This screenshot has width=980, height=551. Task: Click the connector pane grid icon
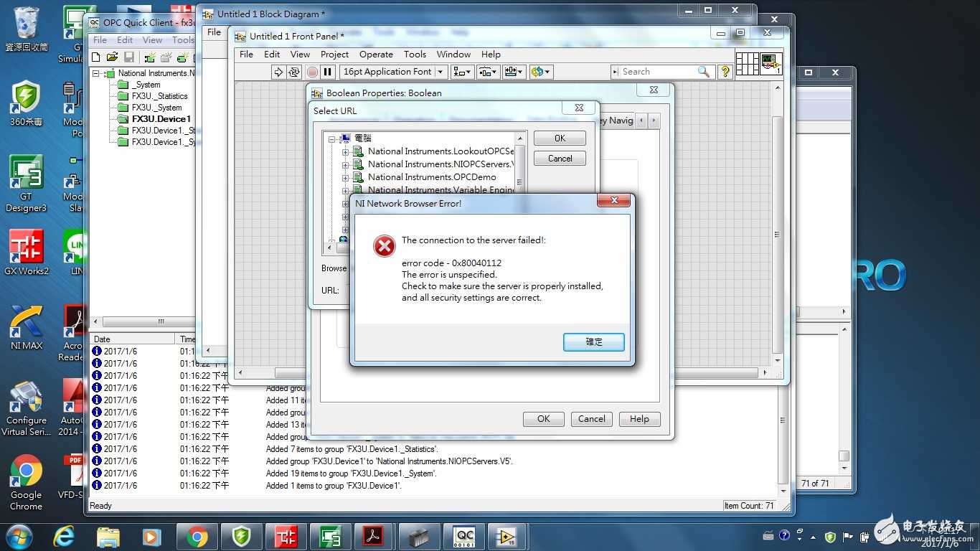(x=747, y=63)
